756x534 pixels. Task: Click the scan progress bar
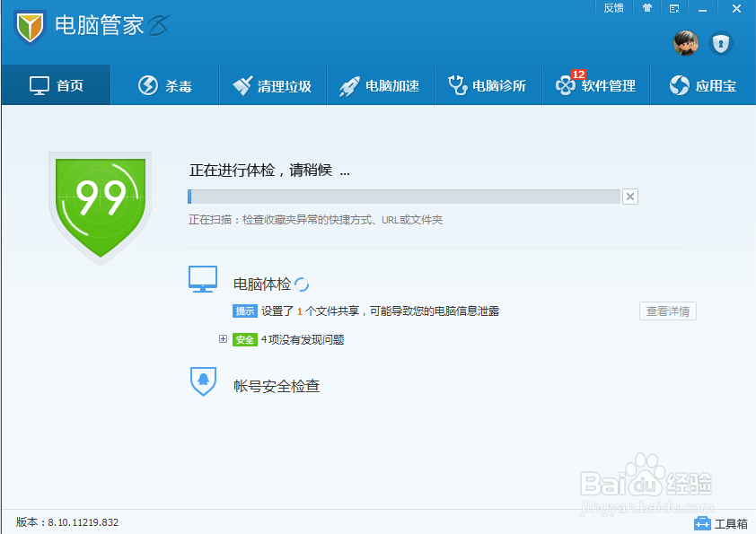tap(404, 197)
